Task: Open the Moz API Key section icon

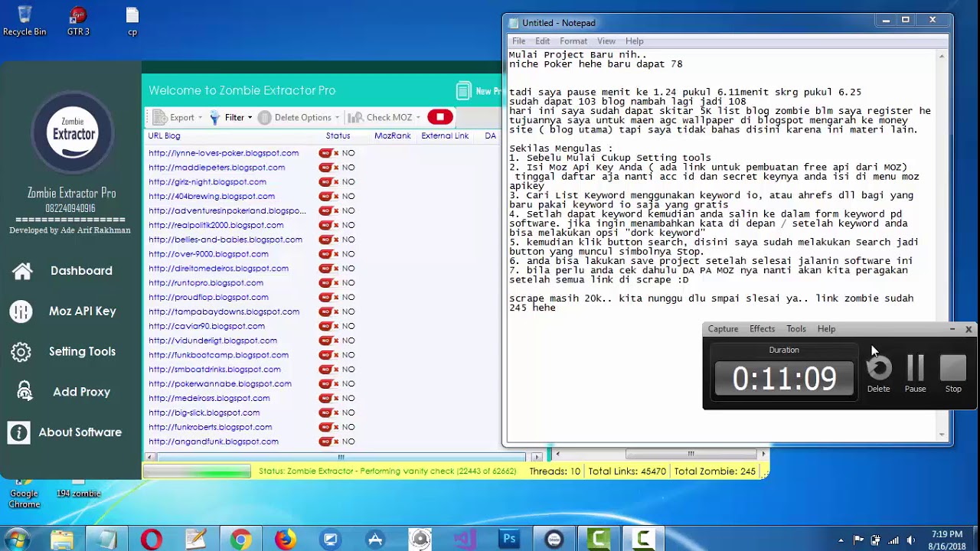Action: pyautogui.click(x=21, y=311)
